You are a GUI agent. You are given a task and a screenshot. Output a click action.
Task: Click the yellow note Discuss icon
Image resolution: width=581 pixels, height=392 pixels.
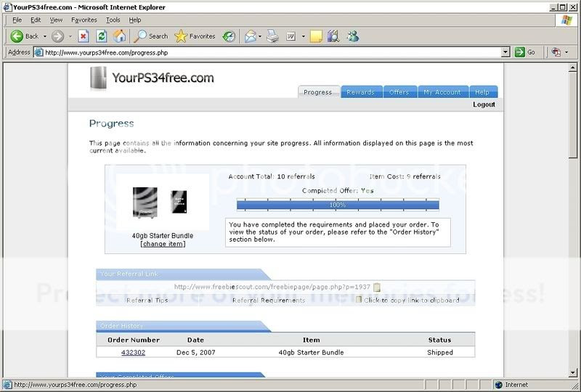tap(316, 36)
